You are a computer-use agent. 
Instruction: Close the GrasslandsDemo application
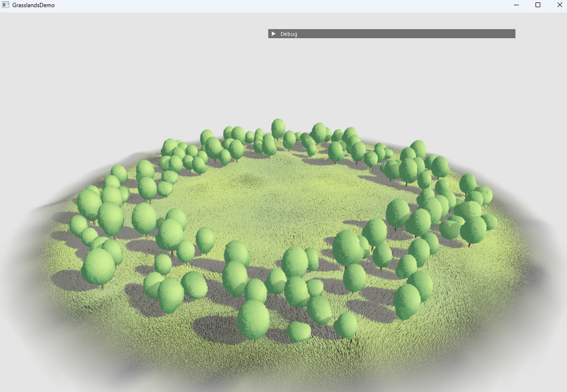(559, 5)
